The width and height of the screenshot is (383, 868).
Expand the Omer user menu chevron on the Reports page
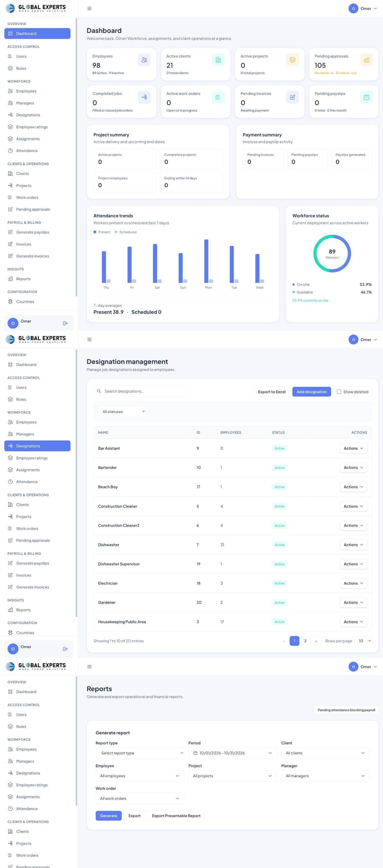(x=375, y=667)
